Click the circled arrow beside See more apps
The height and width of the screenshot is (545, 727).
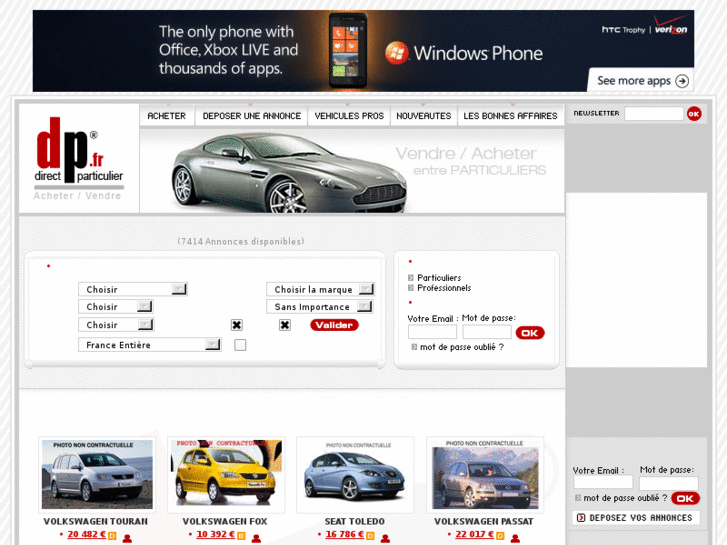click(x=682, y=81)
